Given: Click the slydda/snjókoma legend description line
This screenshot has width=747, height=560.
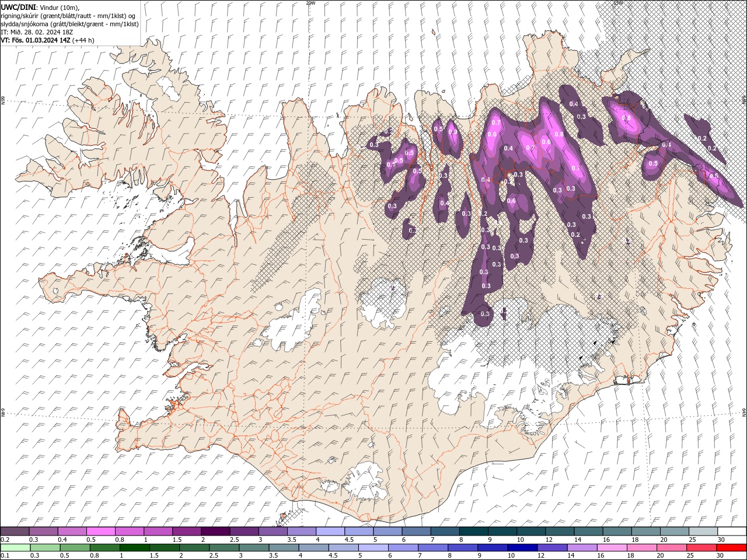Looking at the screenshot, I should pos(69,24).
